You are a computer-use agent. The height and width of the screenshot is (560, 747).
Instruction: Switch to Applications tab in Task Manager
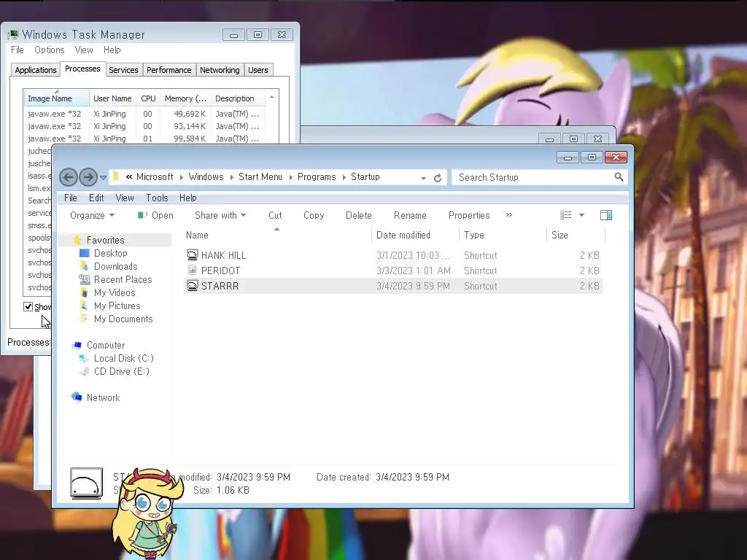[36, 70]
